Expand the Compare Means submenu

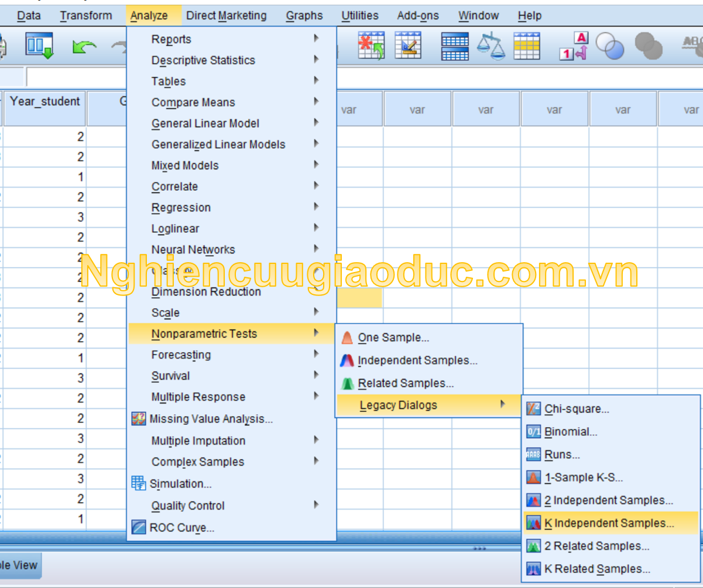[193, 102]
